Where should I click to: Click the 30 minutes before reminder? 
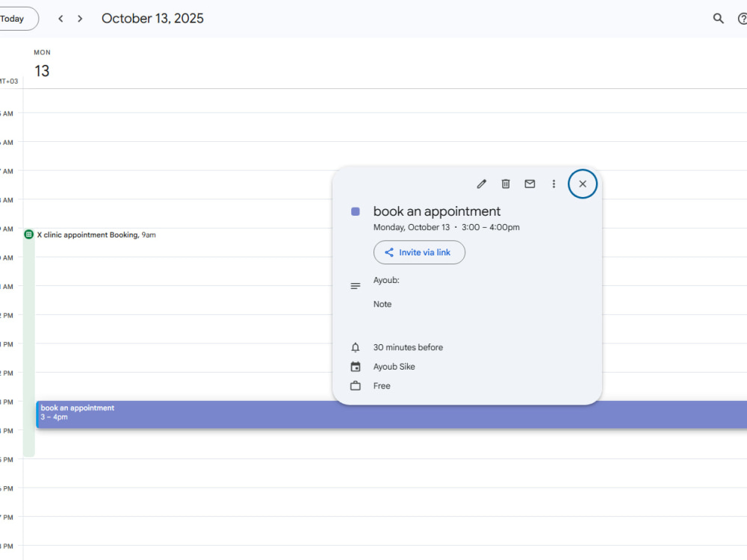coord(408,348)
